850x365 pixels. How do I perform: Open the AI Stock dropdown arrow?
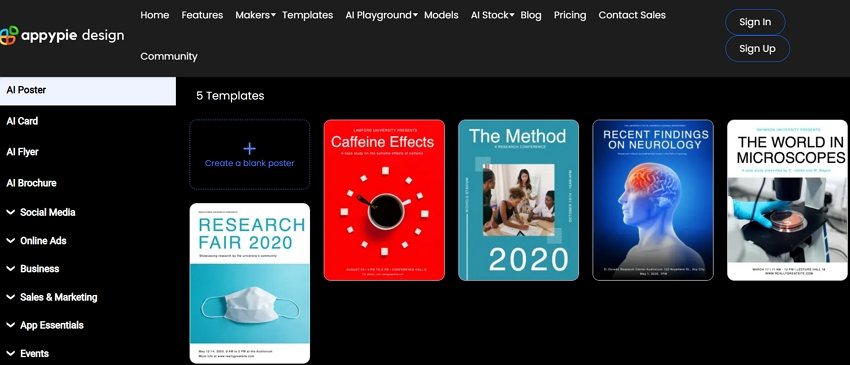click(512, 15)
